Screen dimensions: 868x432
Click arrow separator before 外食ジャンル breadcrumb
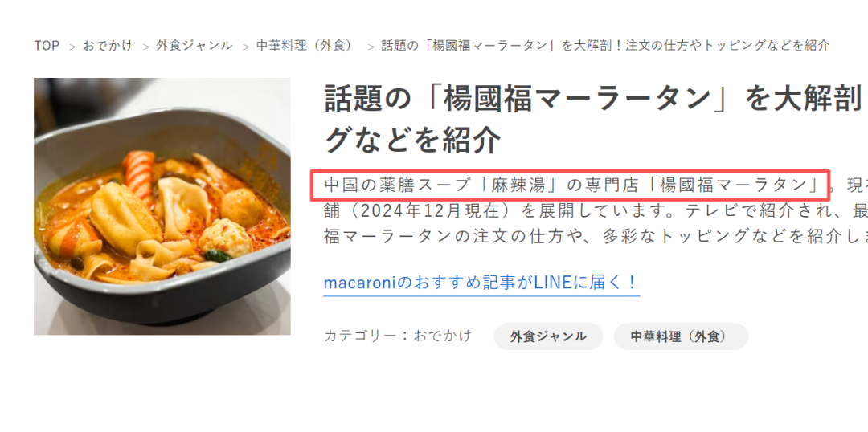tap(146, 47)
